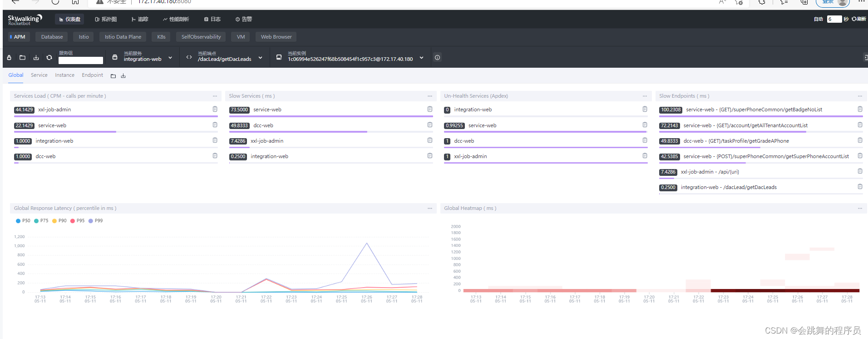
Task: Click the info circle icon in selector bar
Action: pos(437,57)
